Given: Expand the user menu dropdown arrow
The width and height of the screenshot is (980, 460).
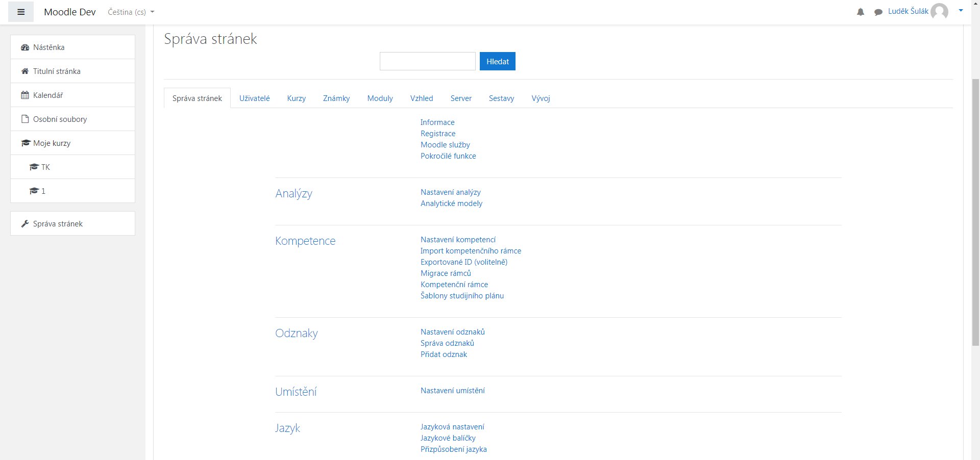Looking at the screenshot, I should point(961,11).
